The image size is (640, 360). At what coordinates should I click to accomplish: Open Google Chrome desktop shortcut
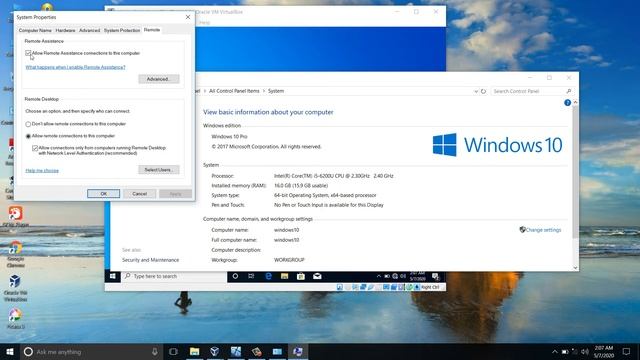pos(16,254)
